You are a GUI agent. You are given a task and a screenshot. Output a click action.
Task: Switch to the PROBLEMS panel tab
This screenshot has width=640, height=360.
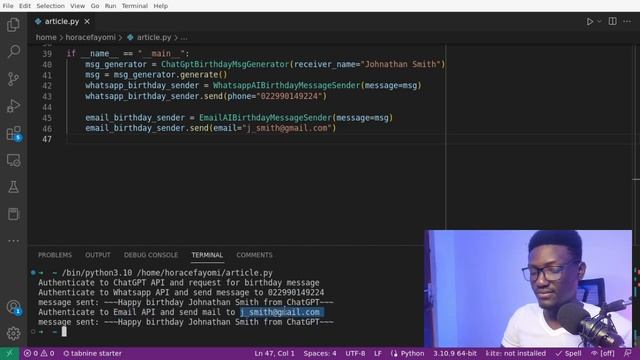tap(55, 255)
